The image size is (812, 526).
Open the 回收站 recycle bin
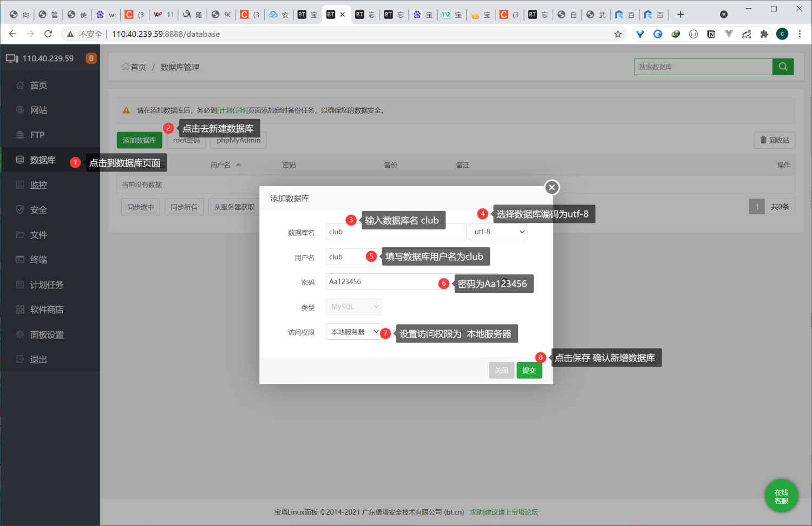click(775, 140)
